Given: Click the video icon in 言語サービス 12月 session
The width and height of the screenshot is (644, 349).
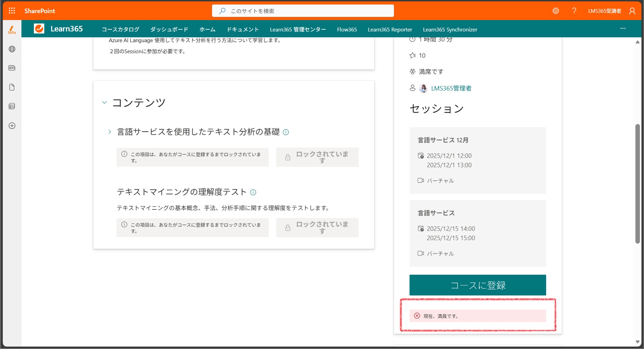Looking at the screenshot, I should point(421,180).
